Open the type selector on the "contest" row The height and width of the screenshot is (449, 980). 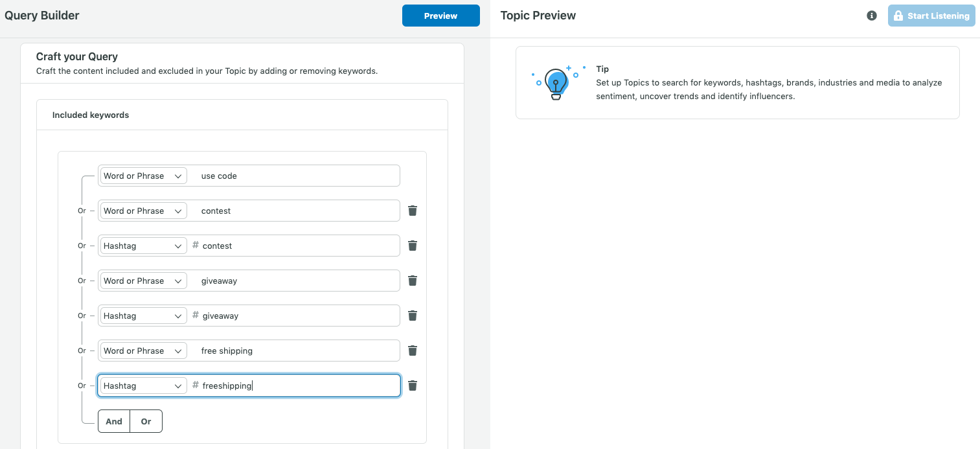click(x=142, y=211)
